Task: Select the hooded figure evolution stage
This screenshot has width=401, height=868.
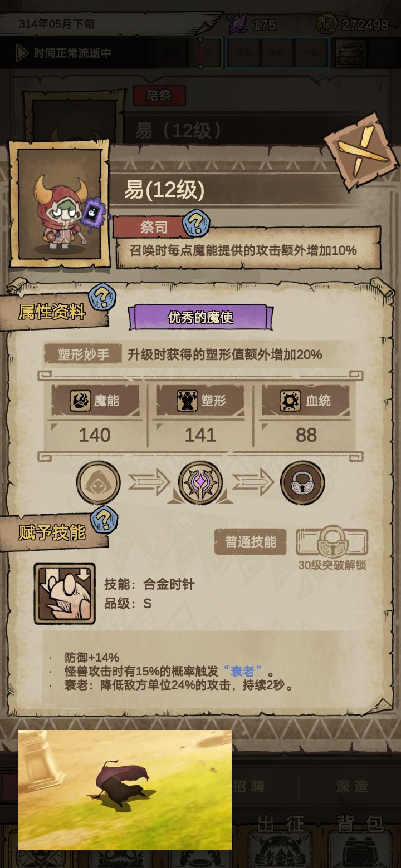Action: click(x=99, y=482)
